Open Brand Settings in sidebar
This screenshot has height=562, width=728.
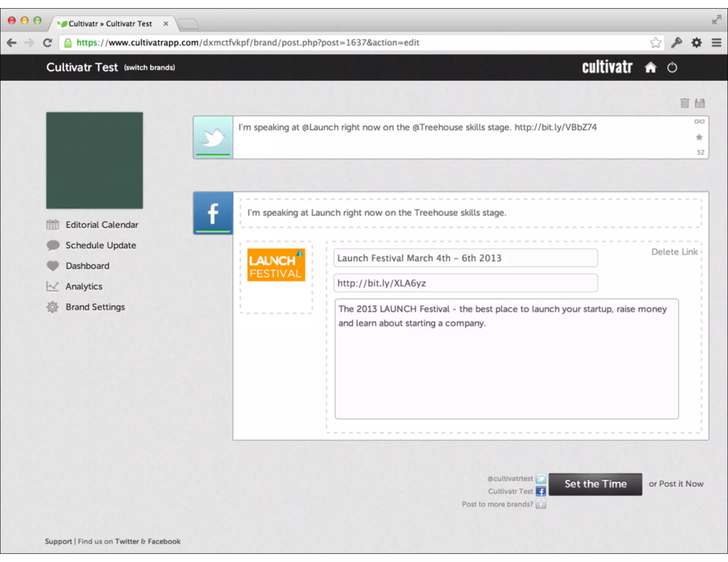pyautogui.click(x=95, y=307)
